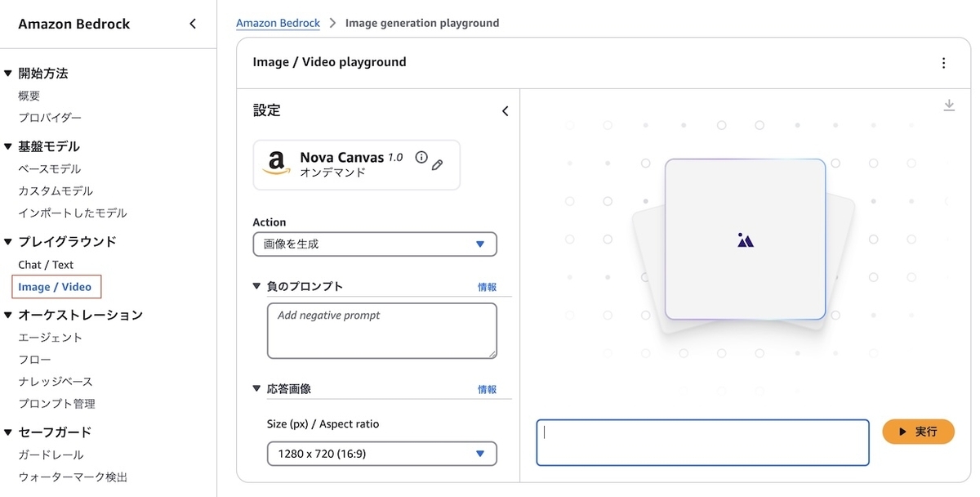
Task: Click the Image generation playground breadcrumb text
Action: point(422,23)
